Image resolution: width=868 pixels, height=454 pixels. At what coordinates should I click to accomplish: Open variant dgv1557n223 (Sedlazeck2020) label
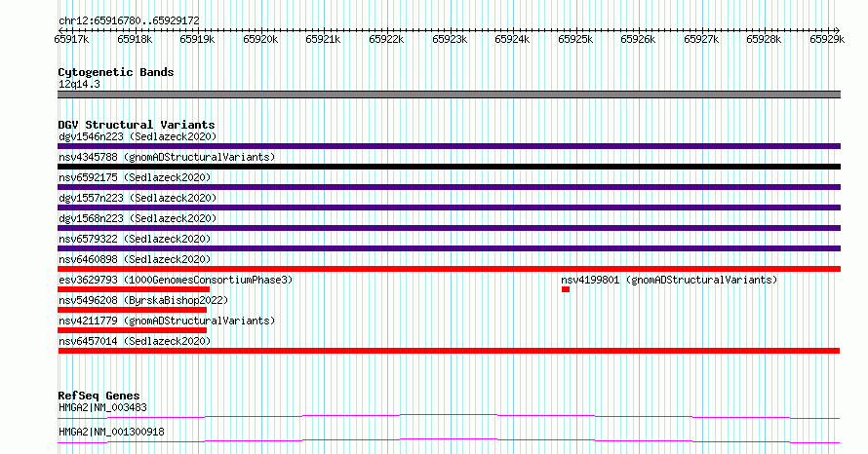tap(138, 198)
